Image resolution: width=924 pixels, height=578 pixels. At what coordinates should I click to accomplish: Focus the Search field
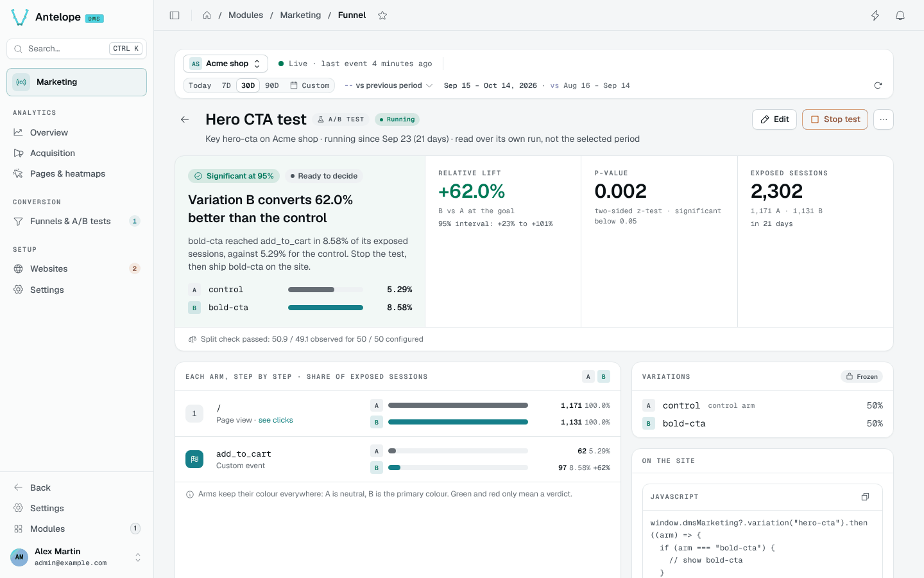76,49
